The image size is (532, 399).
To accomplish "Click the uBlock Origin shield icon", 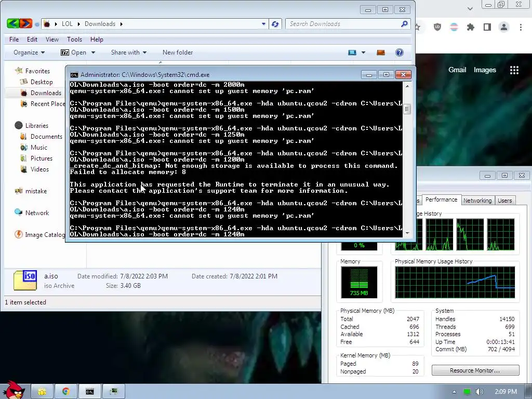I will (437, 27).
